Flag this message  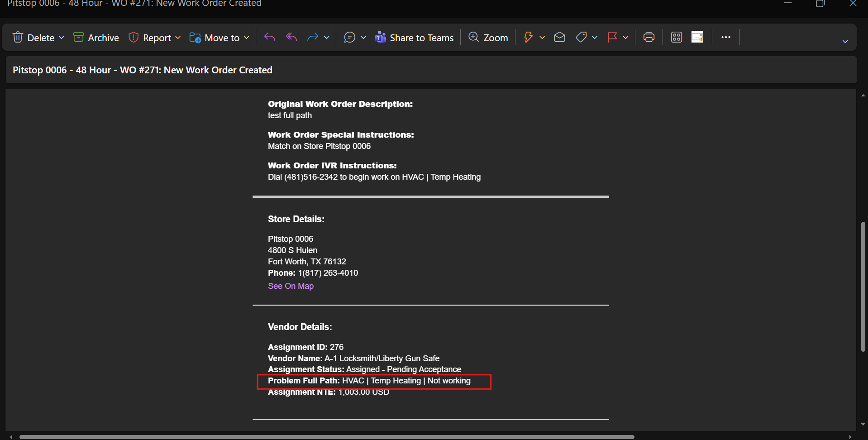612,38
